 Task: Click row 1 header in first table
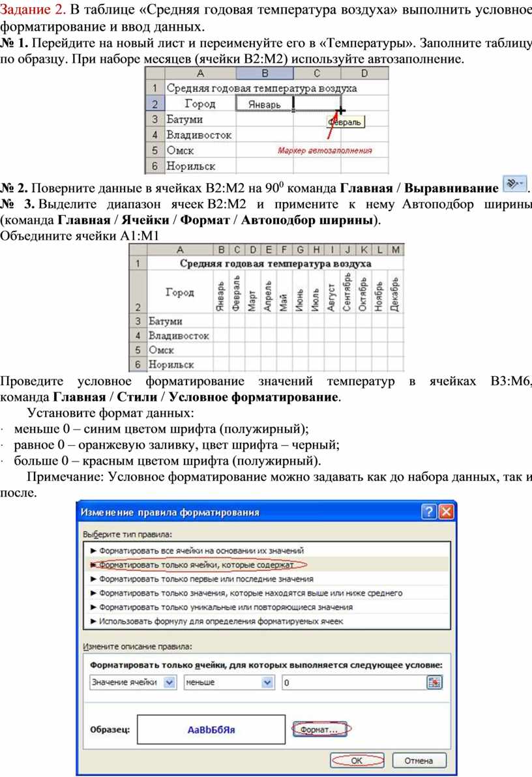(x=155, y=88)
